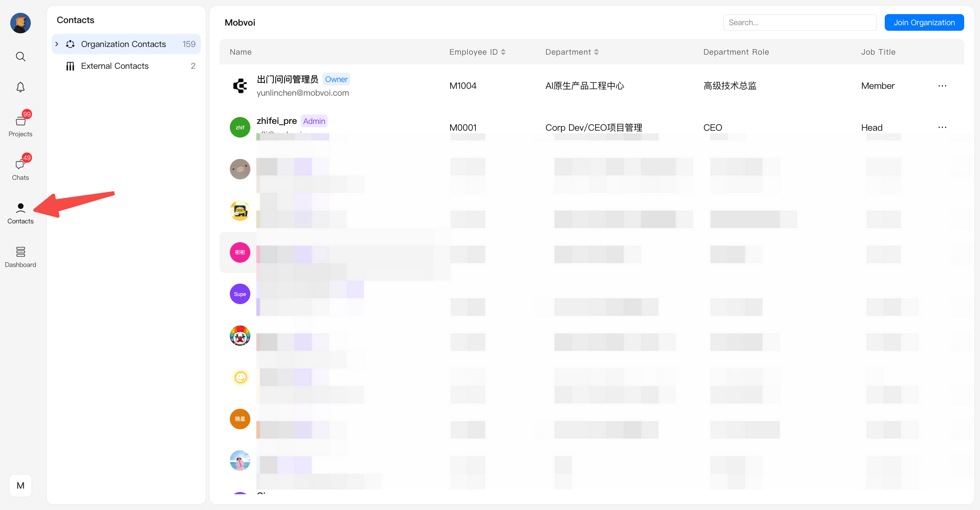Screen dimensions: 980x510
Task: Click the clown face avatar
Action: pyautogui.click(x=240, y=336)
